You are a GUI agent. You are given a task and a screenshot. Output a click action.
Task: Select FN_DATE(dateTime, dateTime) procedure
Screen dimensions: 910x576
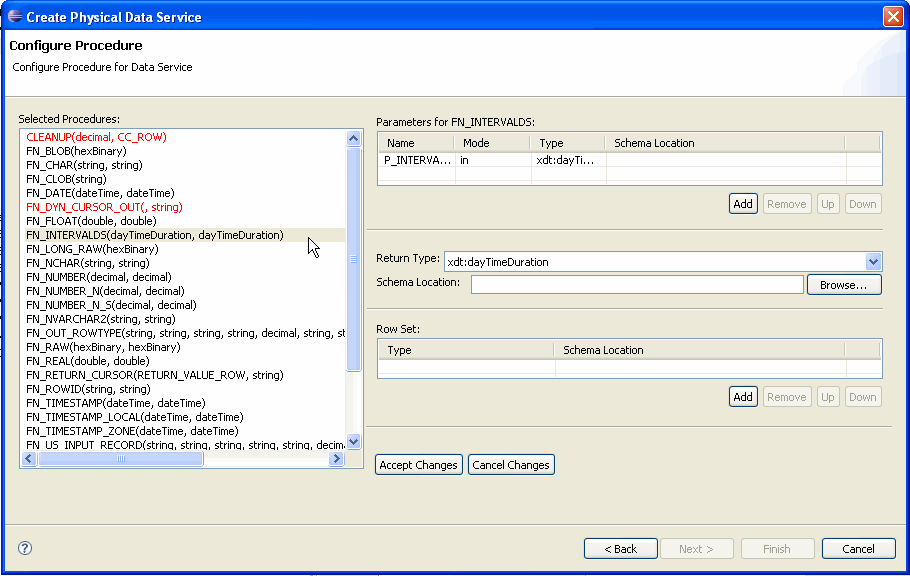click(100, 193)
